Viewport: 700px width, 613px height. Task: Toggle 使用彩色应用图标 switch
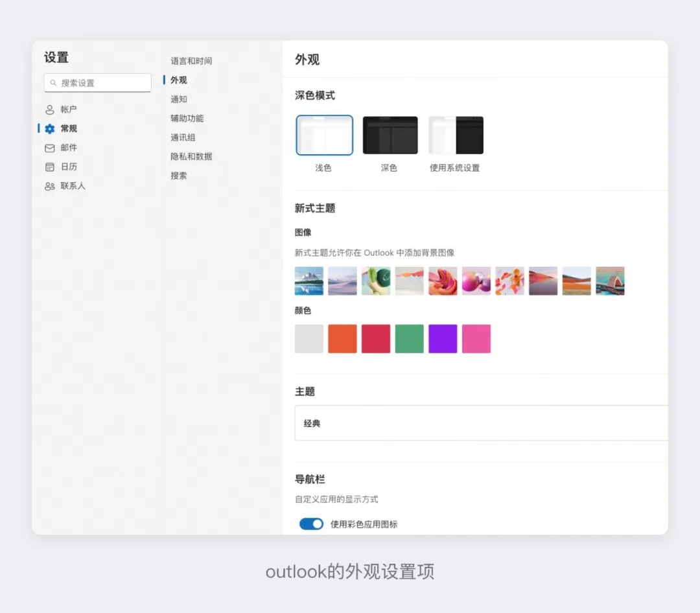point(311,524)
